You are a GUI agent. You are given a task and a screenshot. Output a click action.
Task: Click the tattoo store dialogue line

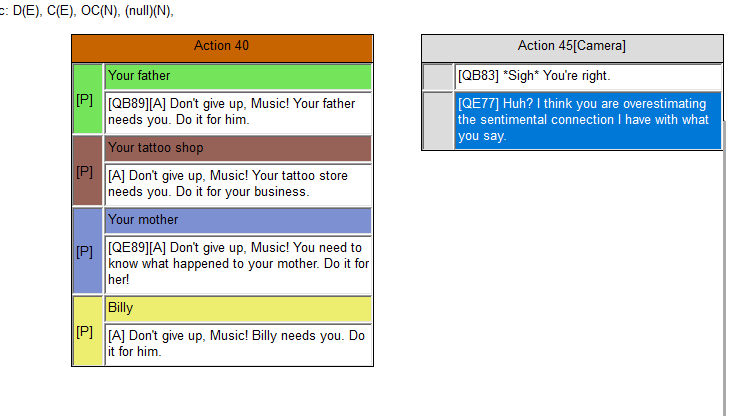coord(238,185)
